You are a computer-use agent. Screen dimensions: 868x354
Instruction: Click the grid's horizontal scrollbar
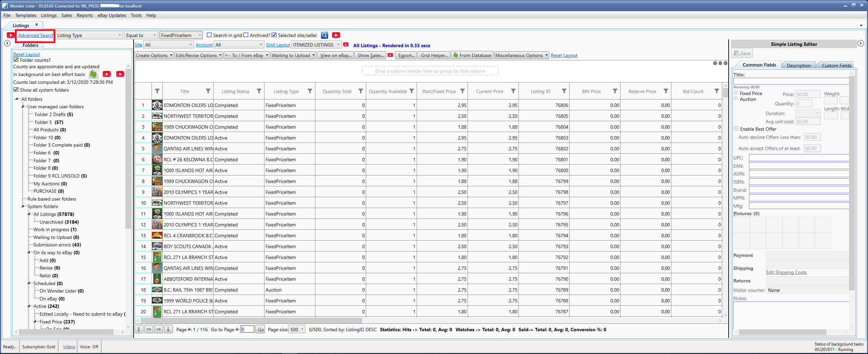252,320
